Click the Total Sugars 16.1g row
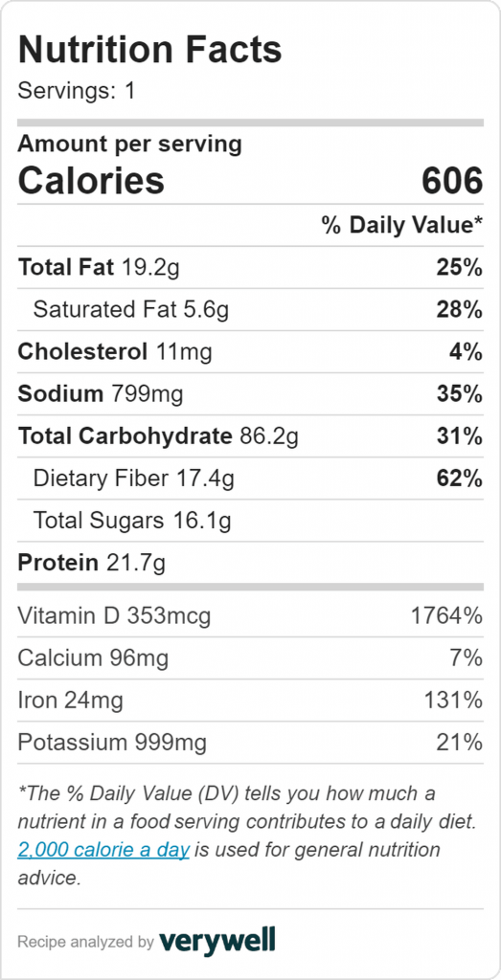This screenshot has height=980, width=501. [250, 520]
